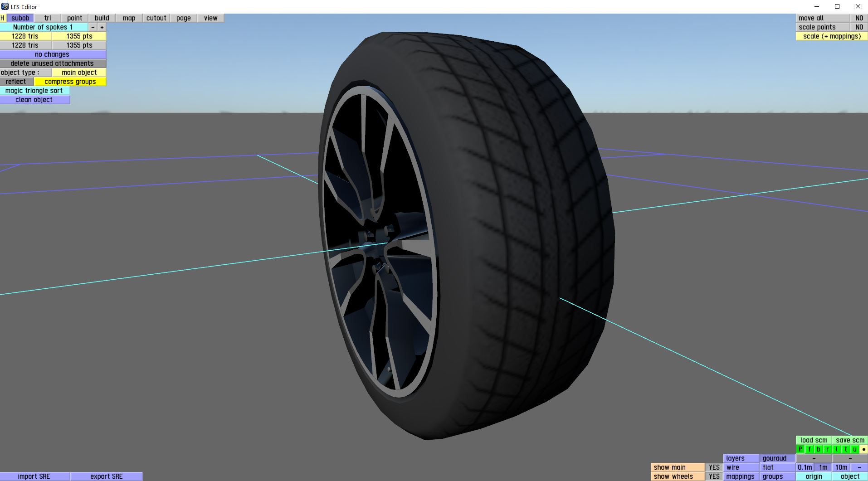Click the save scm button

[x=850, y=440]
